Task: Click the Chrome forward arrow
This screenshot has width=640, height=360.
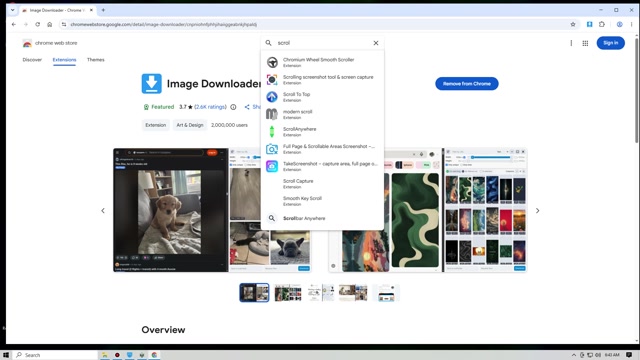Action: 26,24
